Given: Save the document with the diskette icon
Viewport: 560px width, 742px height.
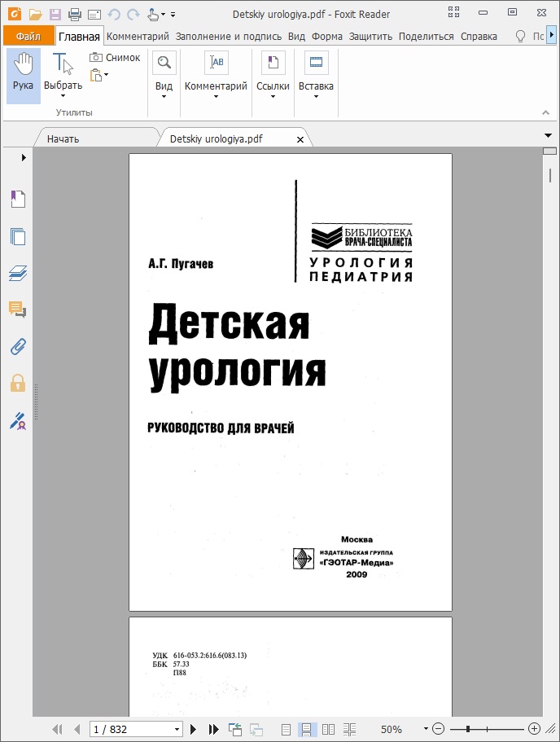Looking at the screenshot, I should coord(55,15).
